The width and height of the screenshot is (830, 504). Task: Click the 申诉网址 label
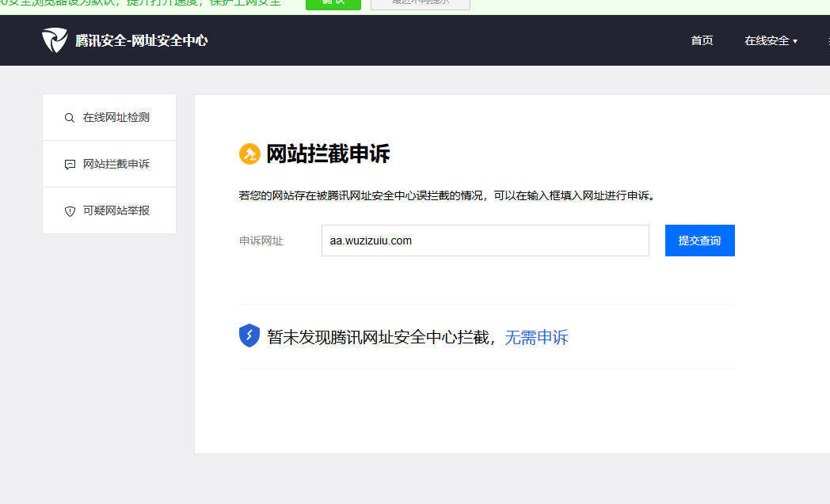click(261, 241)
